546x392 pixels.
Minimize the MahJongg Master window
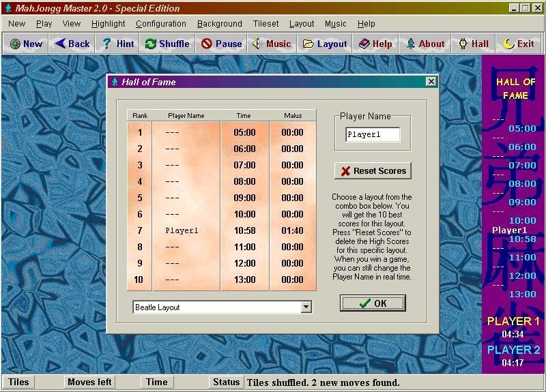point(514,7)
